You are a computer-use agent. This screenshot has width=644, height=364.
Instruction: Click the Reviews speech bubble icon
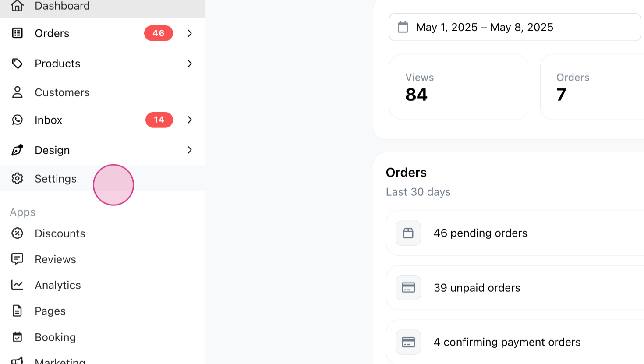tap(17, 259)
